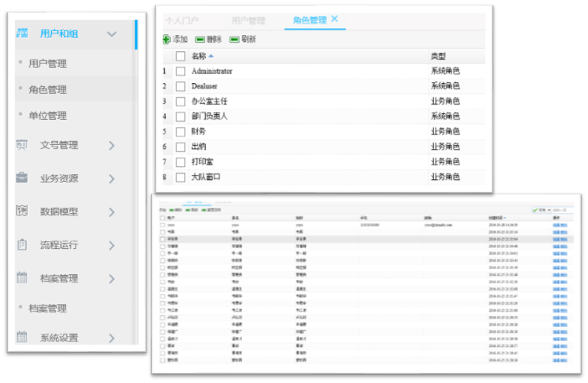Click the green 刷新 toolbar icon
Screen dimensions: 588x383
tap(235, 39)
